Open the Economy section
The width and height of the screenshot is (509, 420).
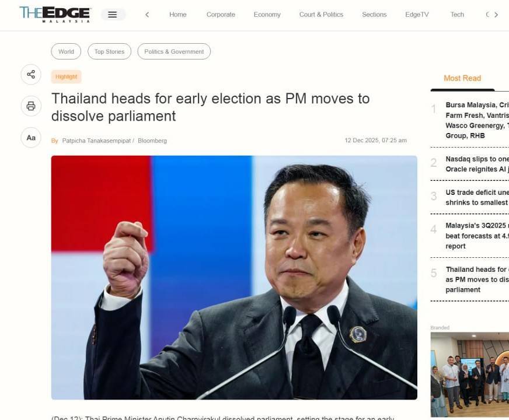click(267, 15)
